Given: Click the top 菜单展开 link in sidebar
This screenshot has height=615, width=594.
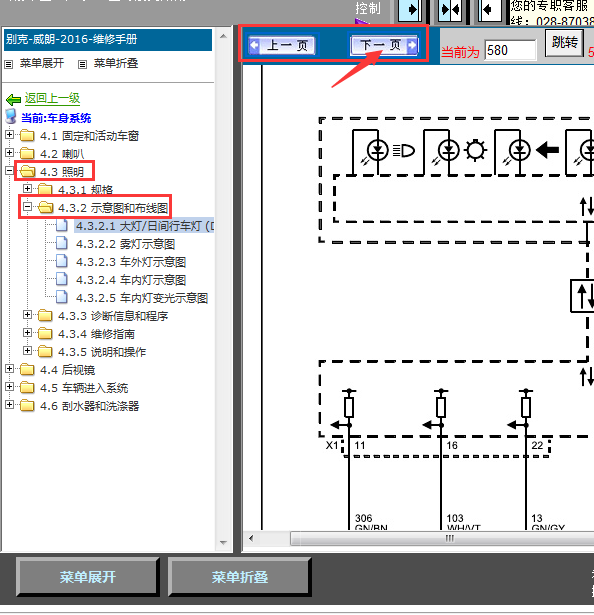Looking at the screenshot, I should pos(42,63).
